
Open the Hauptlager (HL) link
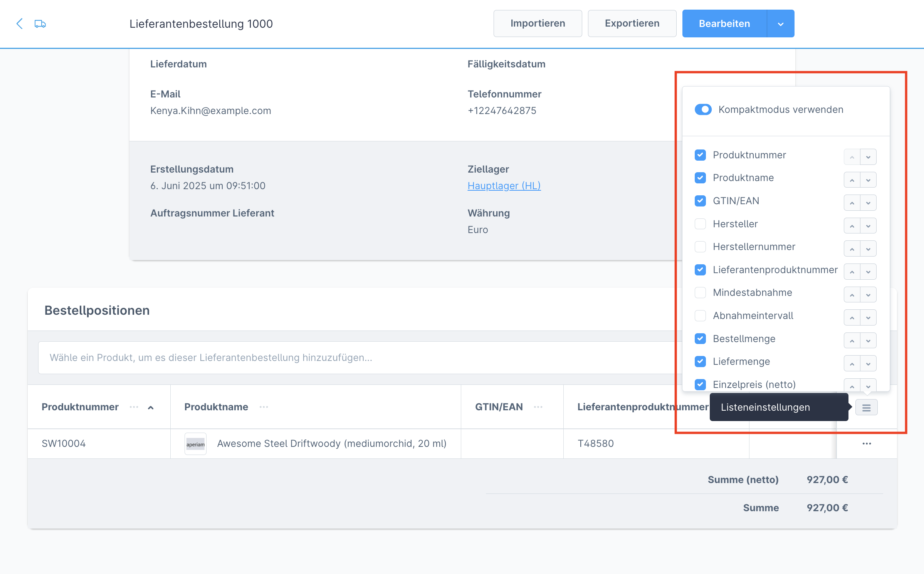point(504,186)
